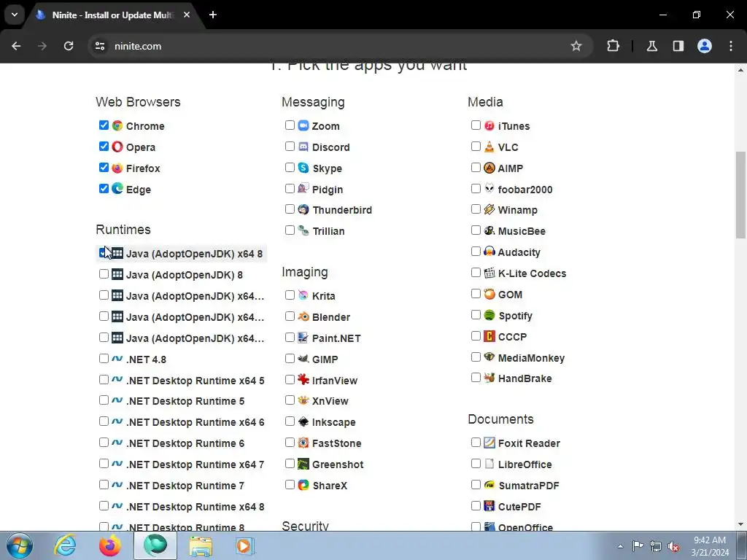Open the side panel icon
Viewport: 747px width, 560px height.
[678, 46]
